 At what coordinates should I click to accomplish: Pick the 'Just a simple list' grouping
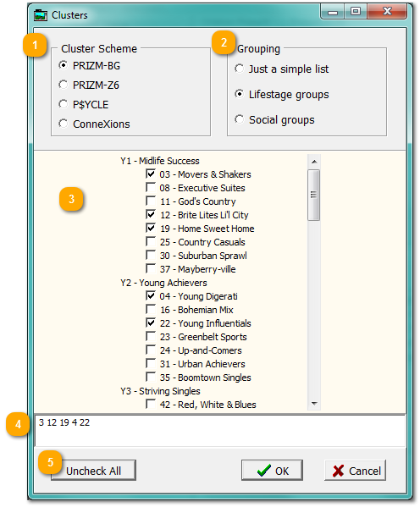(x=240, y=69)
